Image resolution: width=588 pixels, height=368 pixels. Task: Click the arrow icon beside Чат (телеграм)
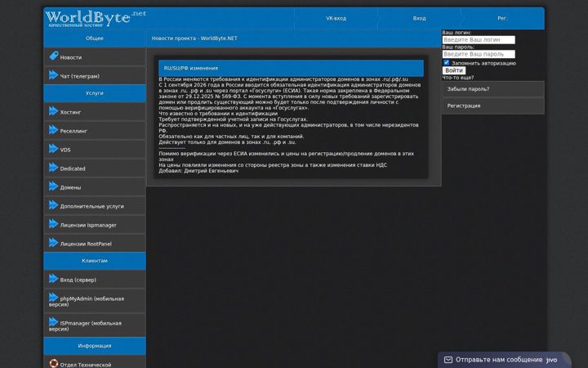tap(54, 74)
